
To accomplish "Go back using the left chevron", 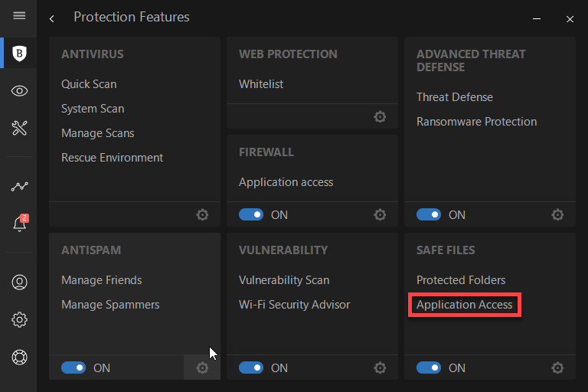I will click(51, 18).
